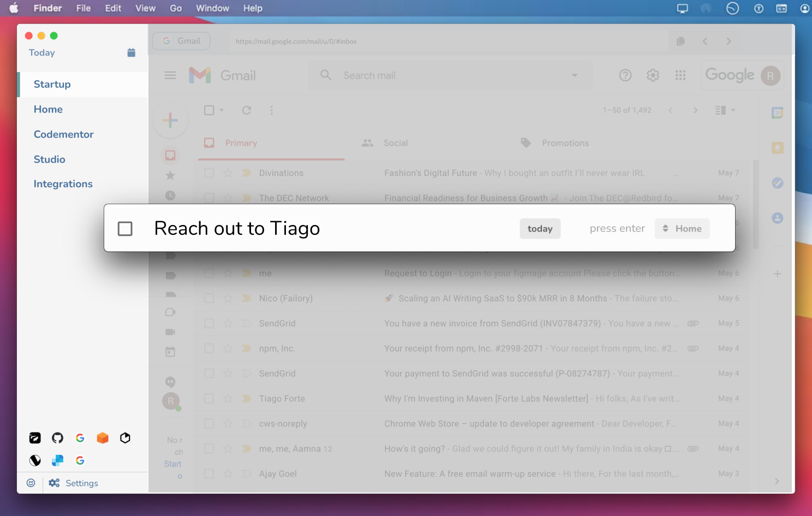The height and width of the screenshot is (516, 812).
Task: Click the Search mail input field
Action: click(x=450, y=75)
